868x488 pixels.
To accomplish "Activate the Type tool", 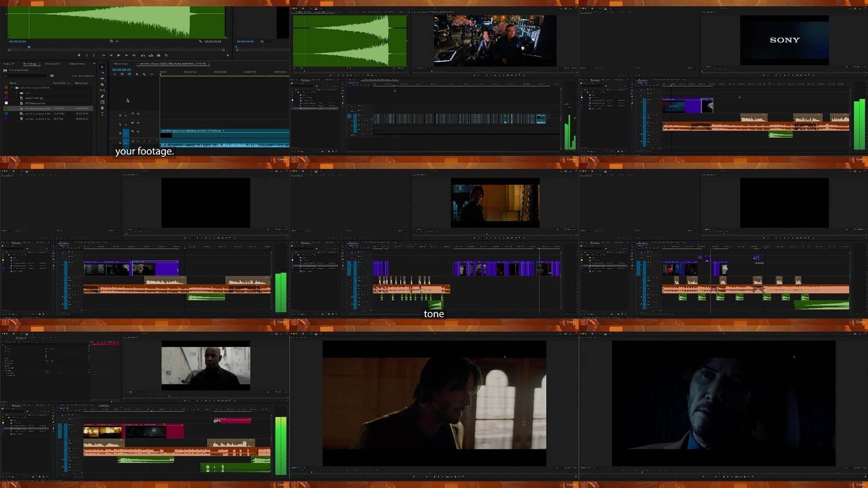I will coord(102,113).
